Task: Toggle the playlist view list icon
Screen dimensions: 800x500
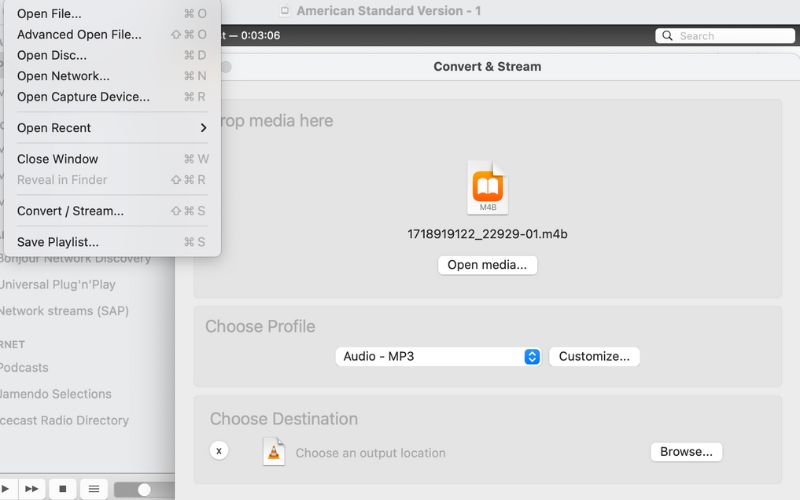Action: (x=94, y=489)
